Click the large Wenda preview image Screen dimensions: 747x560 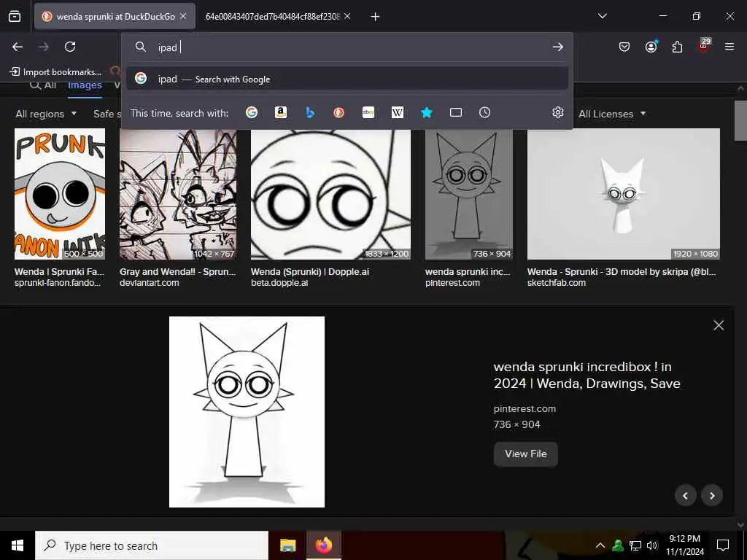pos(247,412)
